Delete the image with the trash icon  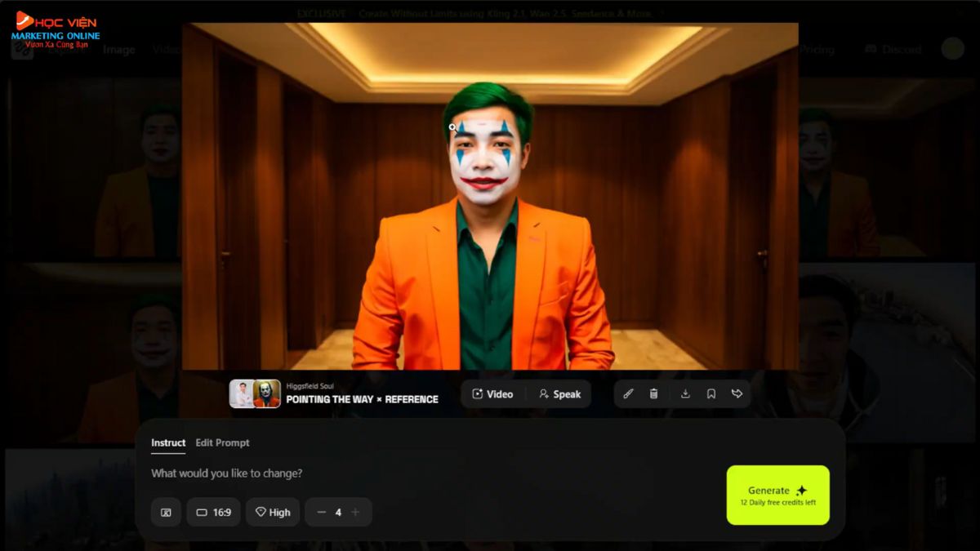click(x=653, y=393)
